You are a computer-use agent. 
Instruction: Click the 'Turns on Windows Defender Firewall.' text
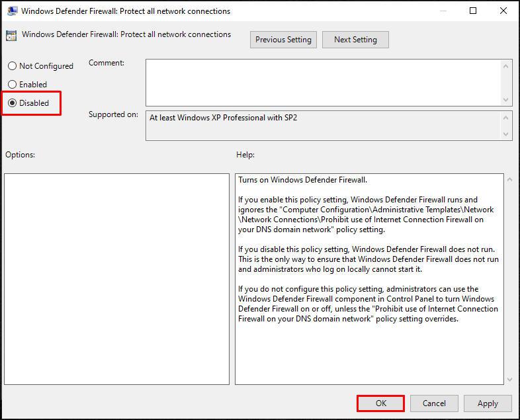click(302, 180)
